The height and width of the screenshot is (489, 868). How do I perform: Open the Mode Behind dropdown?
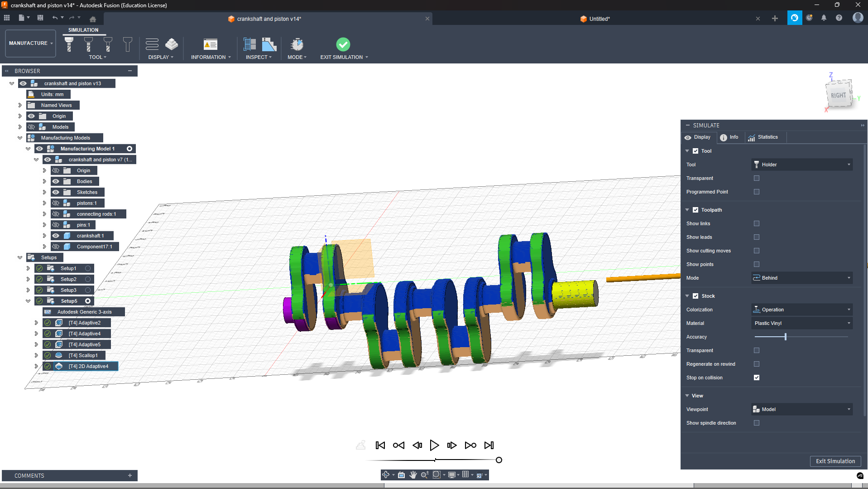802,278
